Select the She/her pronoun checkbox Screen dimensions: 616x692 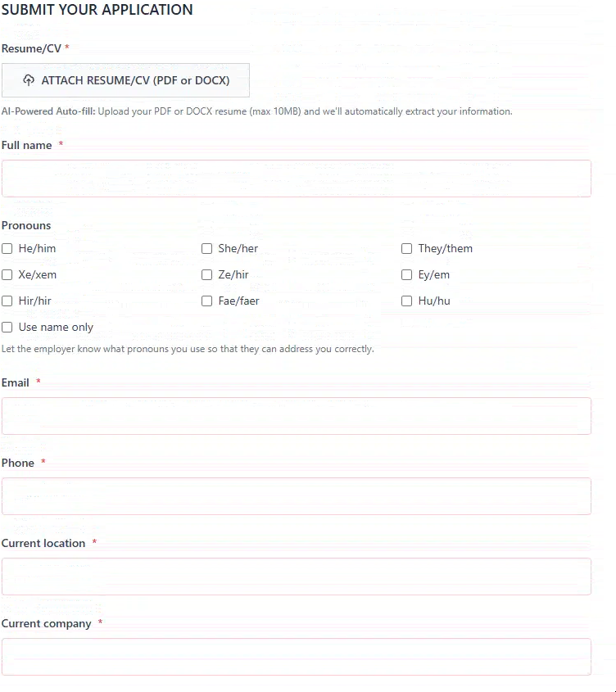click(x=207, y=249)
